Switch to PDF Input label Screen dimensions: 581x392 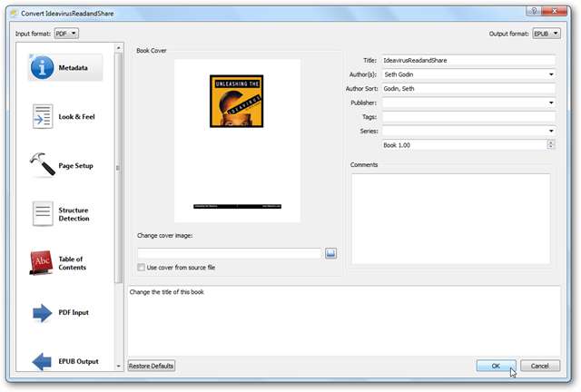(x=74, y=312)
